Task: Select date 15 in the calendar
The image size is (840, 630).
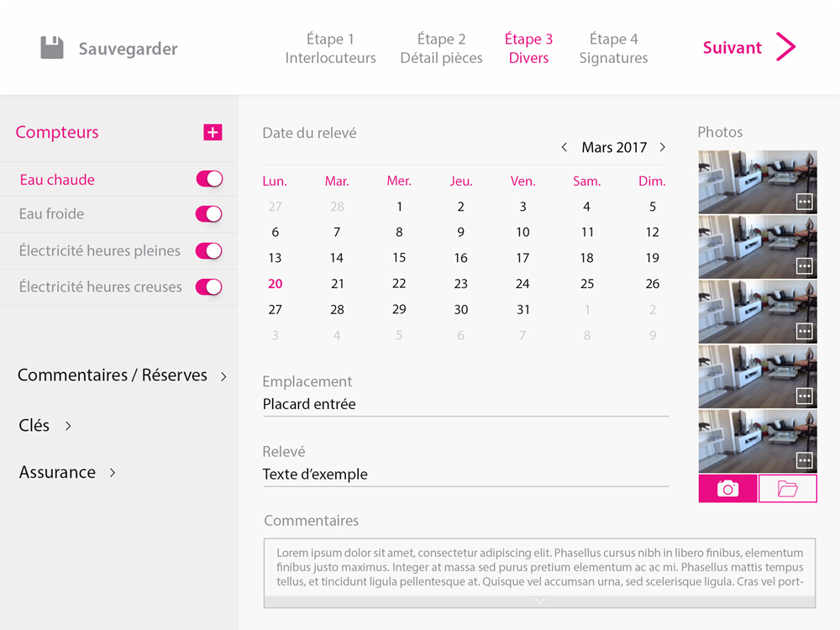Action: pyautogui.click(x=399, y=258)
